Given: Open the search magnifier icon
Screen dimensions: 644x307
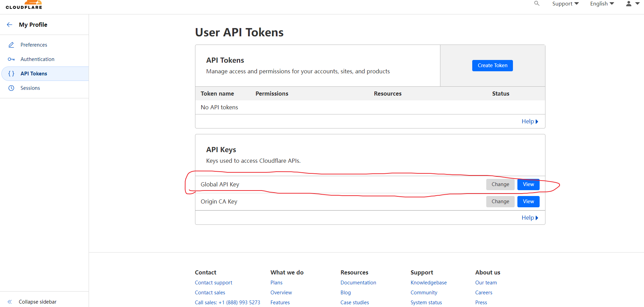Looking at the screenshot, I should (537, 3).
